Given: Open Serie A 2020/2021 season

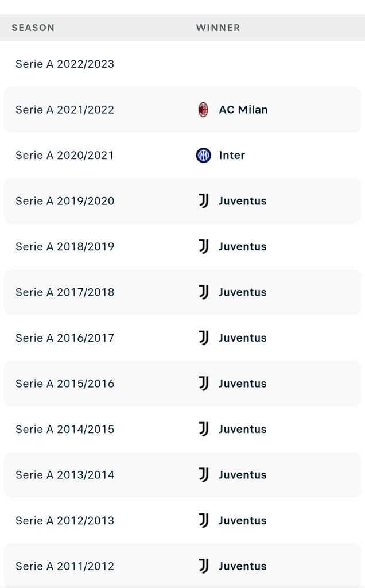Looking at the screenshot, I should [65, 155].
